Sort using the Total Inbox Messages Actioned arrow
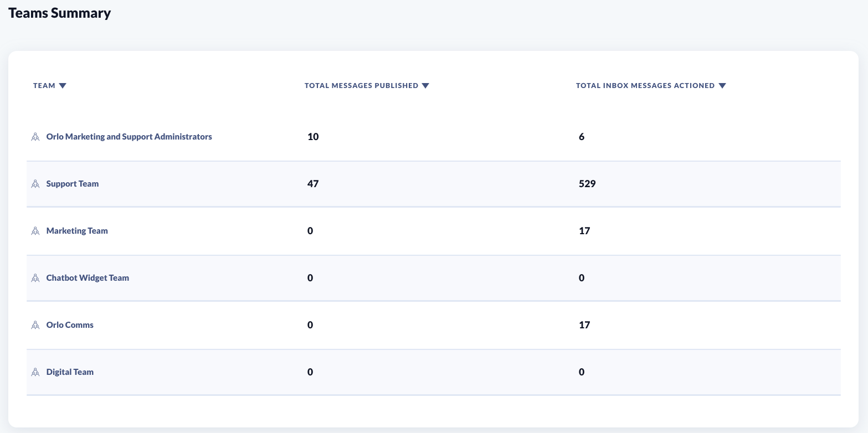The image size is (868, 433). coord(722,86)
